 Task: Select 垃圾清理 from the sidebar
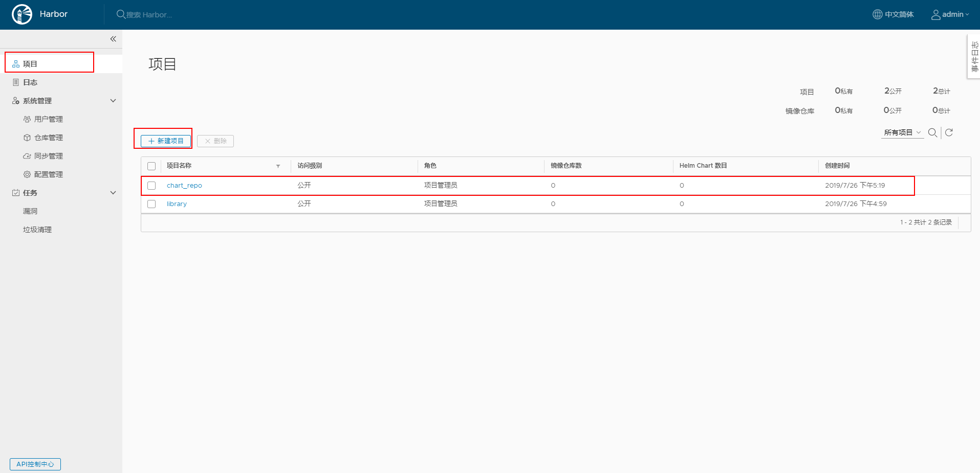tap(37, 229)
